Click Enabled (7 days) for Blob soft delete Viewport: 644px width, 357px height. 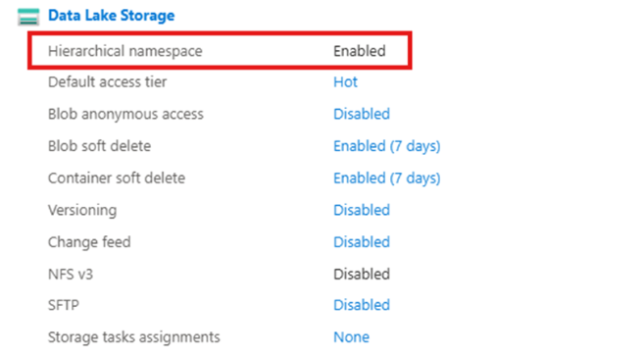[387, 146]
